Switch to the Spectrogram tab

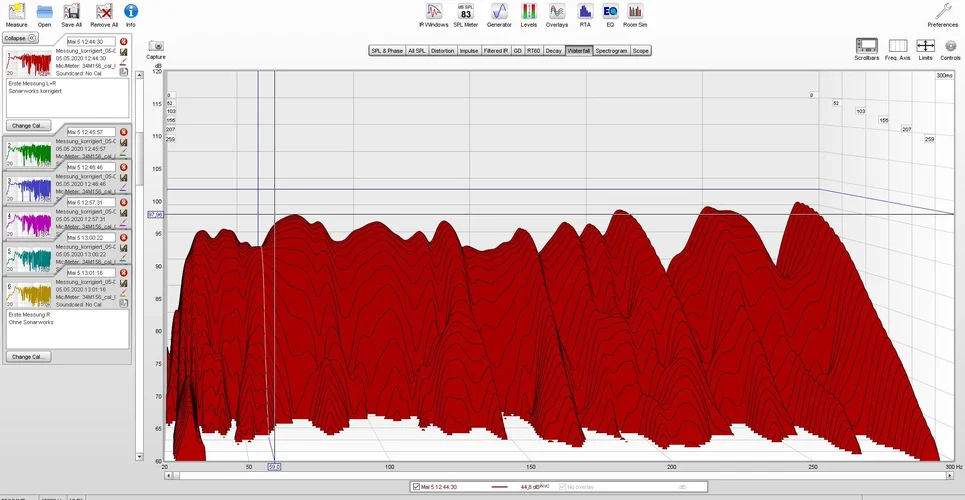click(611, 50)
